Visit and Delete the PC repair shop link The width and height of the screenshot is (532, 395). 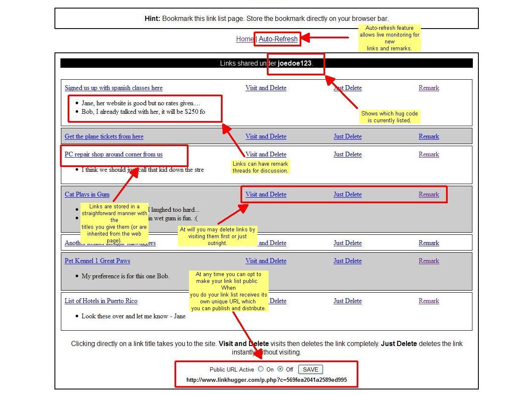266,154
